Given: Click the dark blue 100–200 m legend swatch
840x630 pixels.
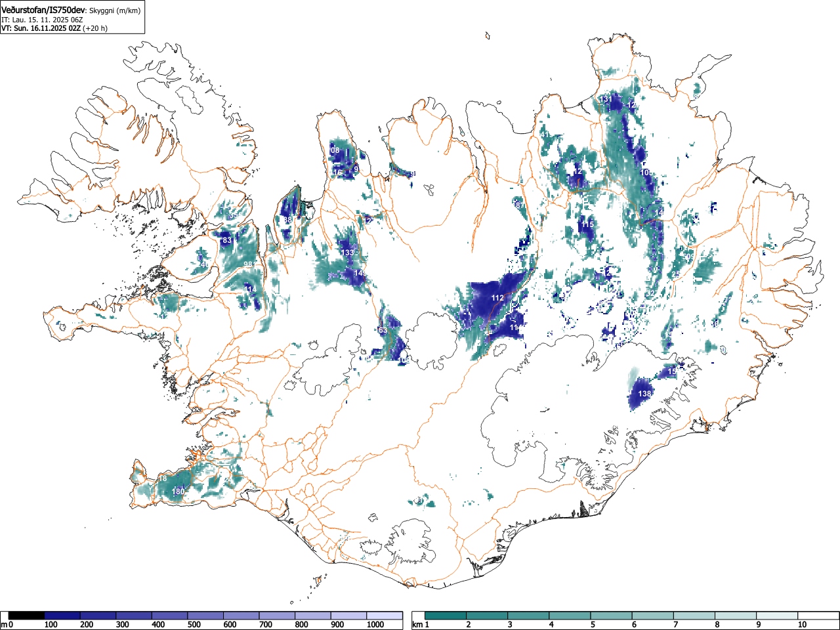Looking at the screenshot, I should (62, 616).
